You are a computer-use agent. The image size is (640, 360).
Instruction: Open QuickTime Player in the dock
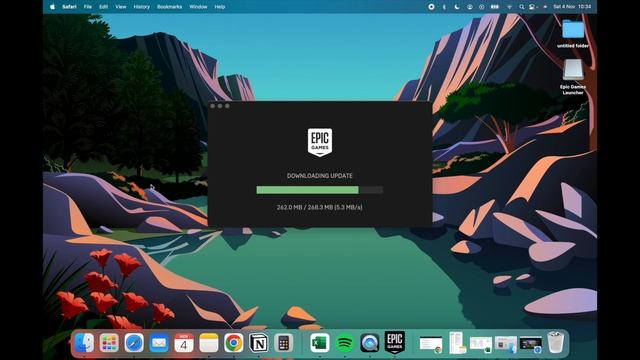coord(369,343)
